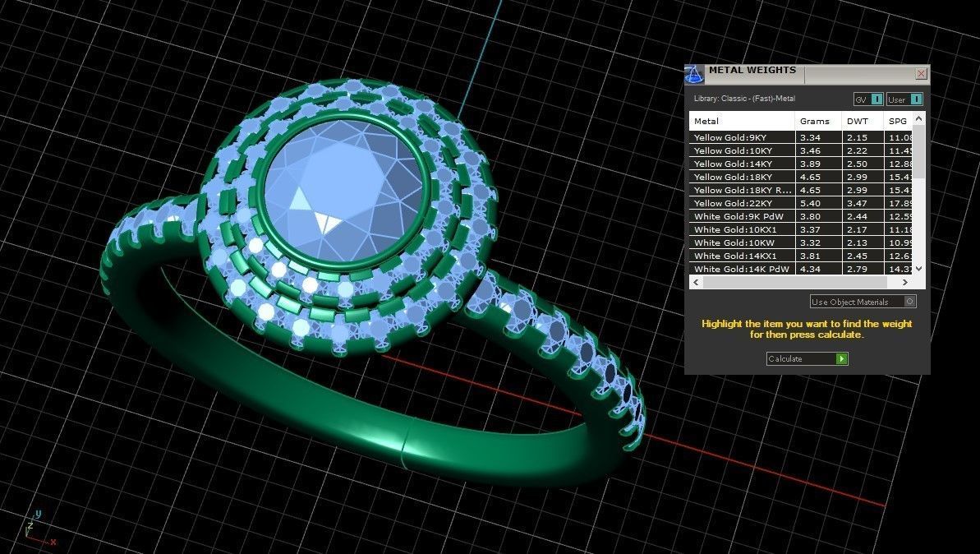This screenshot has height=554, width=980.
Task: Select the Yellow Gold:18KY R... row
Action: pos(801,190)
